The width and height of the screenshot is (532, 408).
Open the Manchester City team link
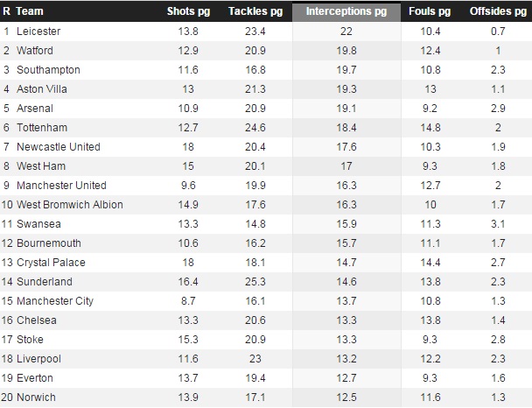[55, 301]
